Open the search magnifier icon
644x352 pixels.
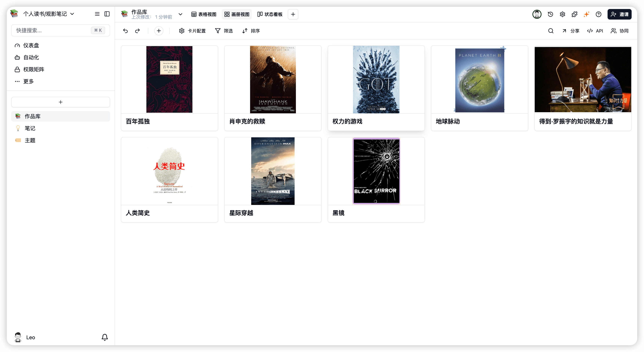551,31
